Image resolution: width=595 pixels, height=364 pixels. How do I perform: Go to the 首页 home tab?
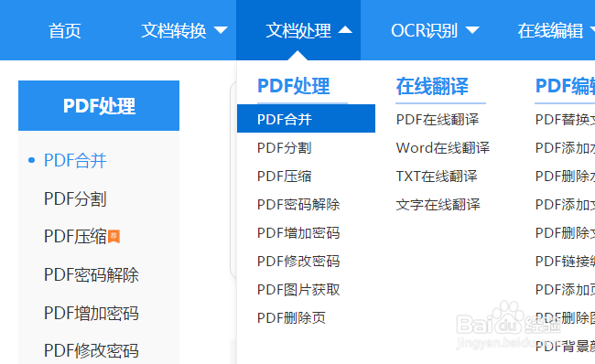pos(64,31)
